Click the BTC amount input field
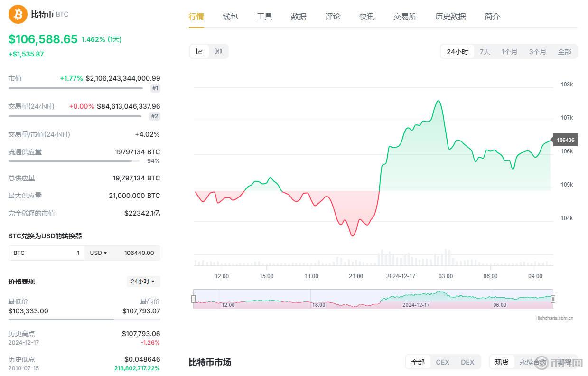The image size is (588, 376). 47,253
